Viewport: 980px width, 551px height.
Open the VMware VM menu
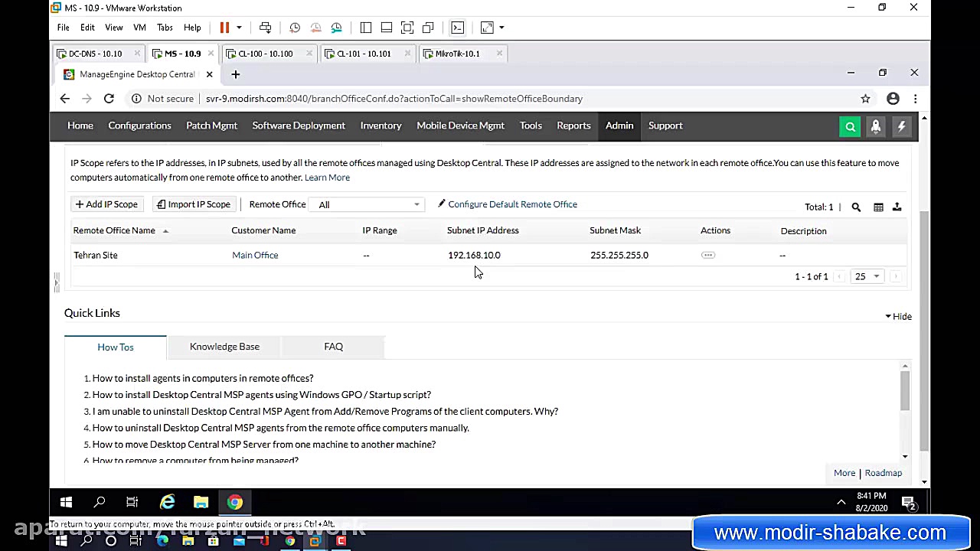click(139, 28)
